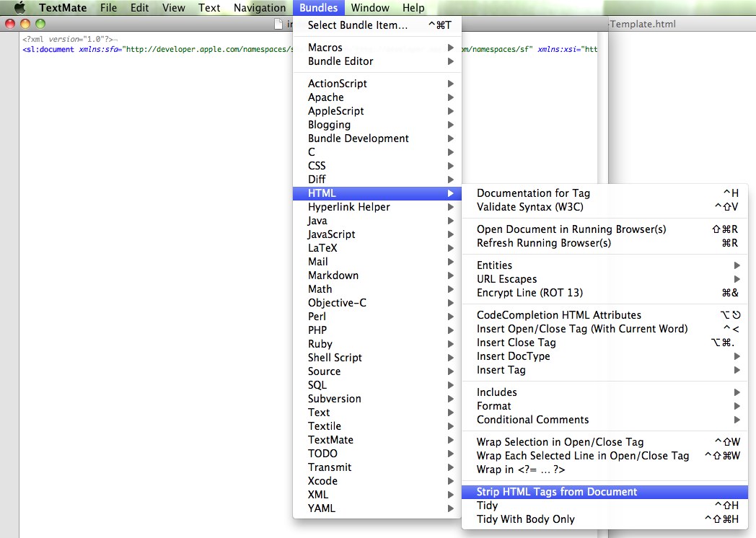Expand the Macros submenu

(x=377, y=48)
